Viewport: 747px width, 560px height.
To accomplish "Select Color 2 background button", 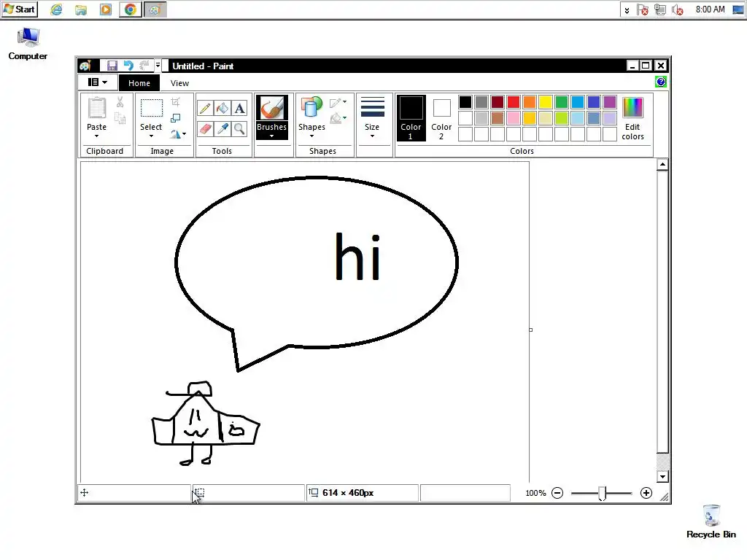I will tap(441, 118).
